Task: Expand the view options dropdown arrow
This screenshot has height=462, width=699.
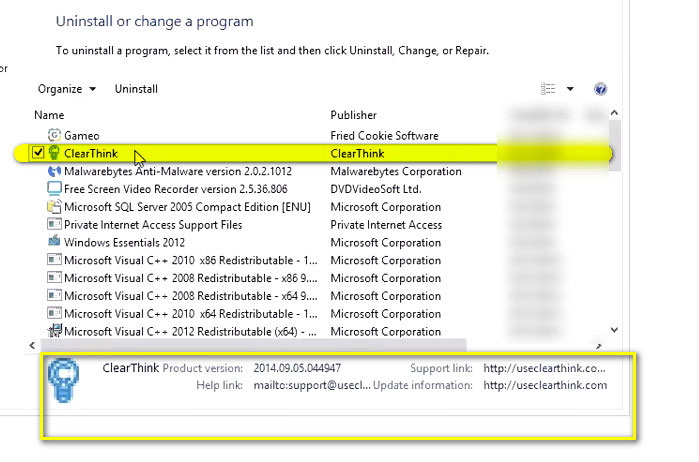Action: (x=570, y=89)
